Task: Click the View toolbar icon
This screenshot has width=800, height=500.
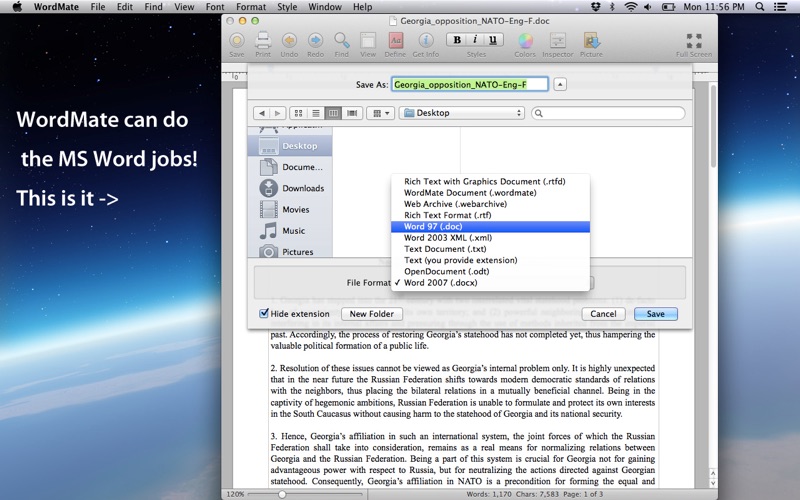Action: coord(368,40)
